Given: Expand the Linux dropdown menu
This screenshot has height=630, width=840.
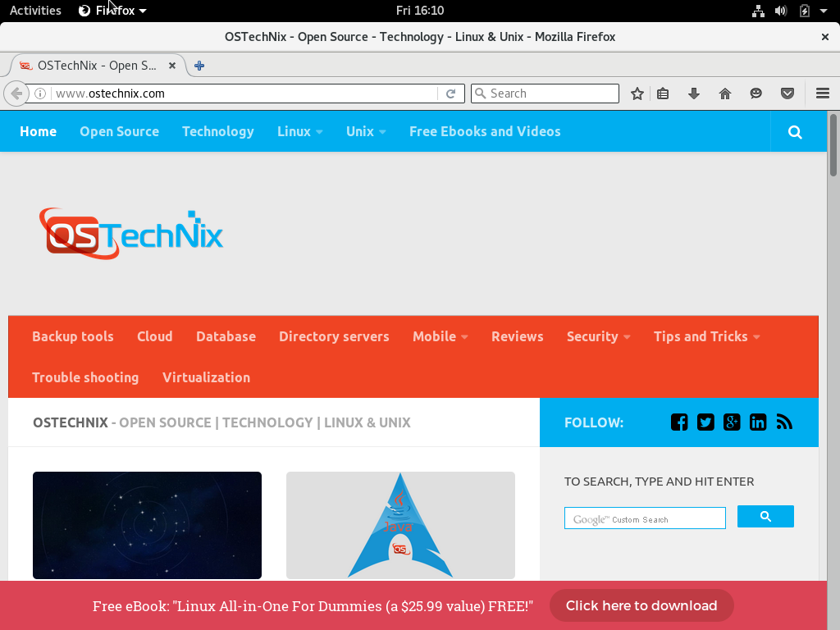Looking at the screenshot, I should pos(300,132).
